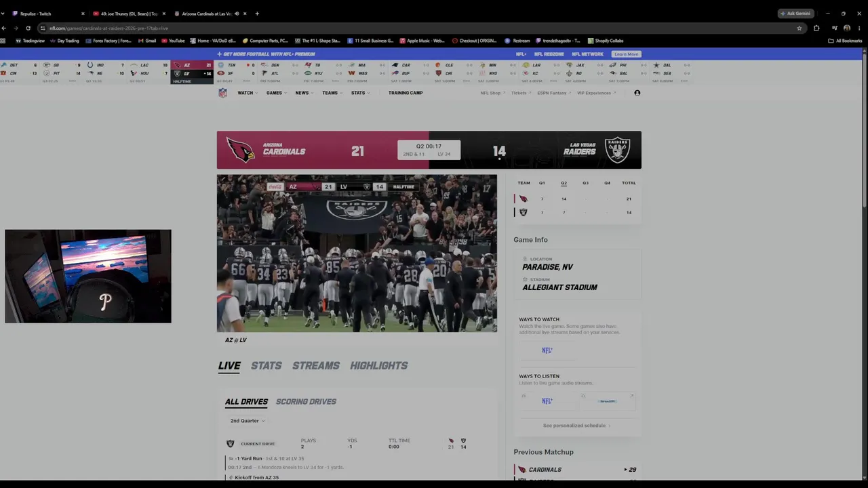Click the Raiders logo beside Current Drive
Image resolution: width=868 pixels, height=488 pixels.
[231, 443]
